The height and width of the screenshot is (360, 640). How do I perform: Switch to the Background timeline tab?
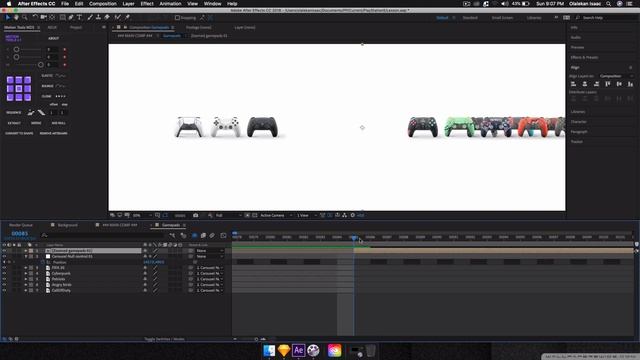[x=67, y=225]
